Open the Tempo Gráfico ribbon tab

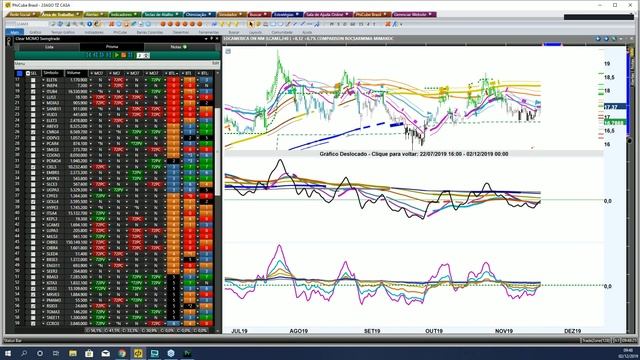coord(63,32)
